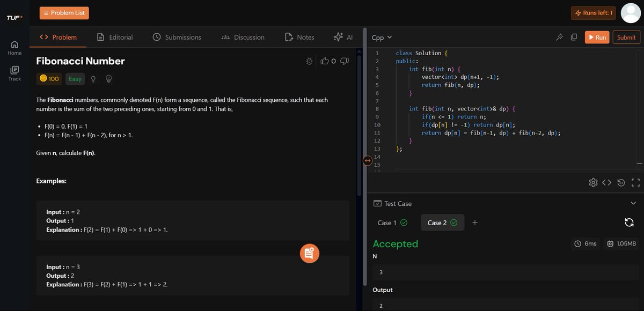Submit the solution
The width and height of the screenshot is (644, 311).
626,38
